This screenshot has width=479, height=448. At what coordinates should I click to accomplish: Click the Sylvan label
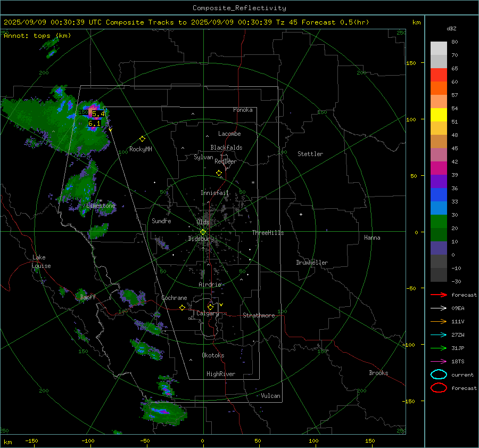click(203, 157)
